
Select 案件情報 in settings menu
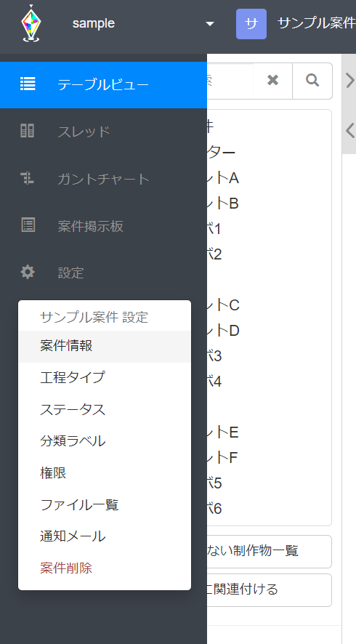click(x=105, y=346)
